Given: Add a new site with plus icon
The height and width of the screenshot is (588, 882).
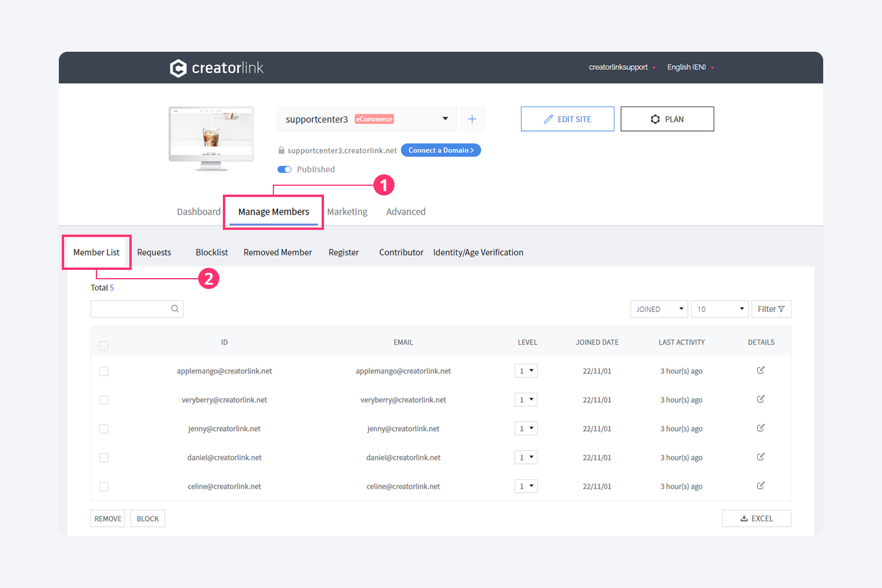Looking at the screenshot, I should pos(472,119).
